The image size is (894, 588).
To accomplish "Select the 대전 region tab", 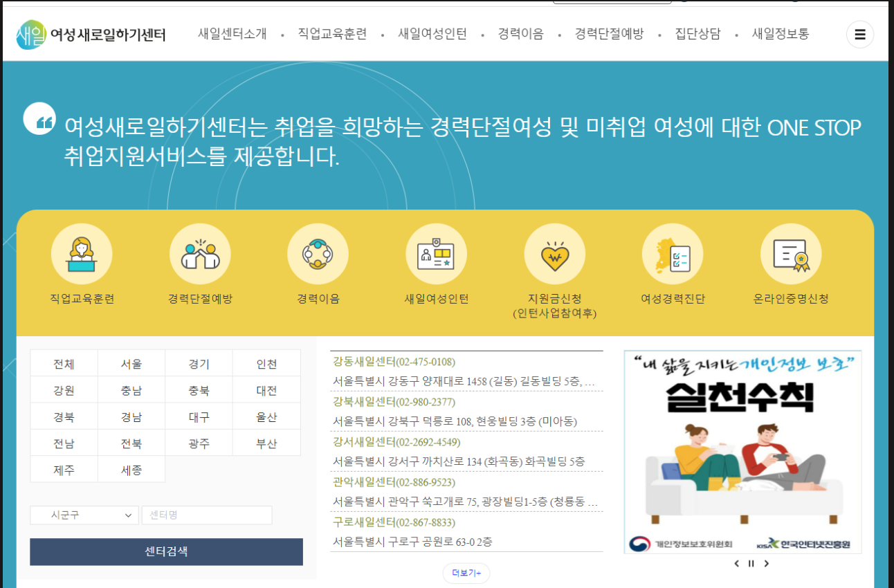I will tap(266, 390).
